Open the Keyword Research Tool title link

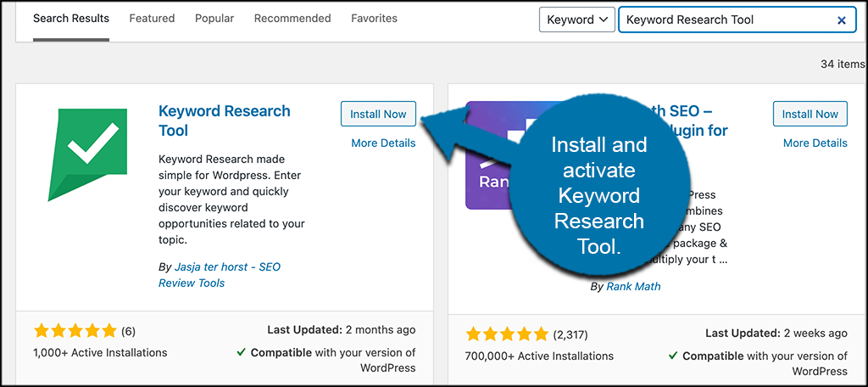224,121
